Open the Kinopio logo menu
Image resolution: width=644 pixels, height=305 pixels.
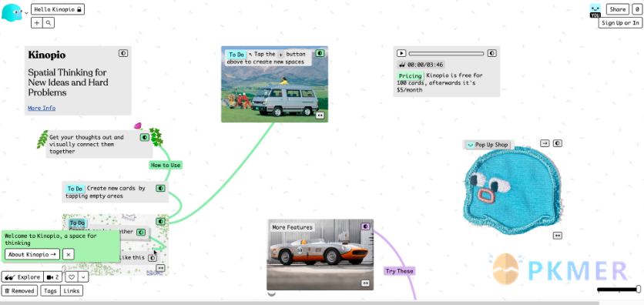pos(12,12)
